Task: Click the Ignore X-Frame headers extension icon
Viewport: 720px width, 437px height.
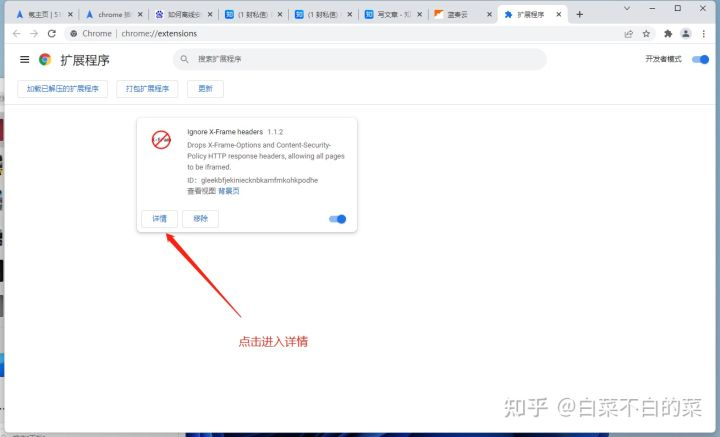Action: (161, 140)
